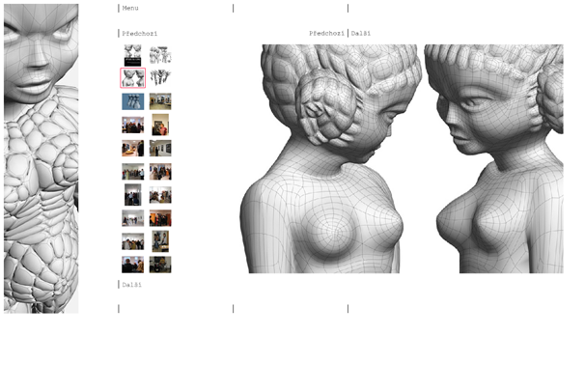Open the bottom-right thumbnail in the grid
This screenshot has width=585, height=392.
click(x=160, y=265)
